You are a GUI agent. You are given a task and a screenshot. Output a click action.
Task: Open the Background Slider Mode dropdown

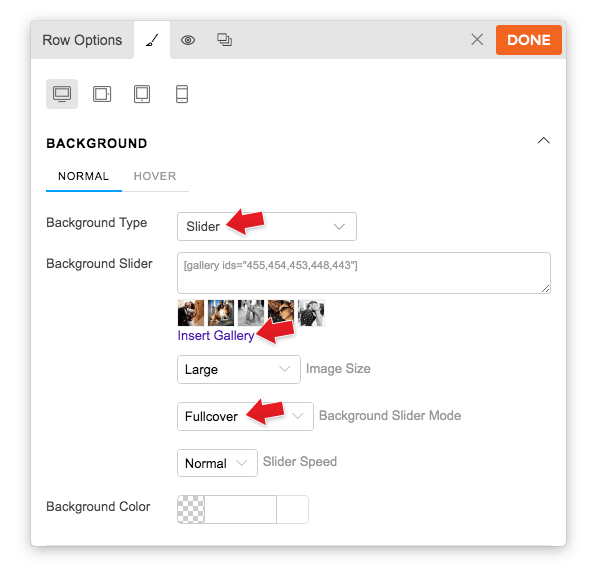pyautogui.click(x=245, y=416)
